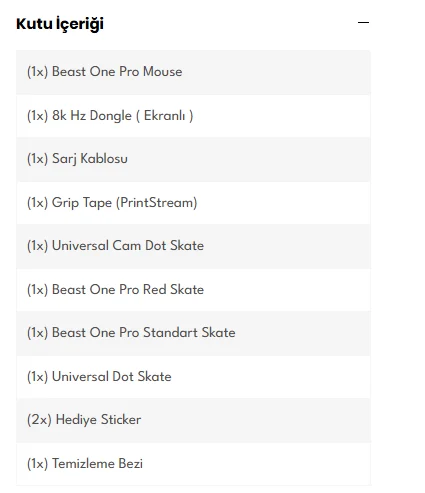Click the Kutu İçeriği heading
The image size is (425, 493).
(x=60, y=24)
